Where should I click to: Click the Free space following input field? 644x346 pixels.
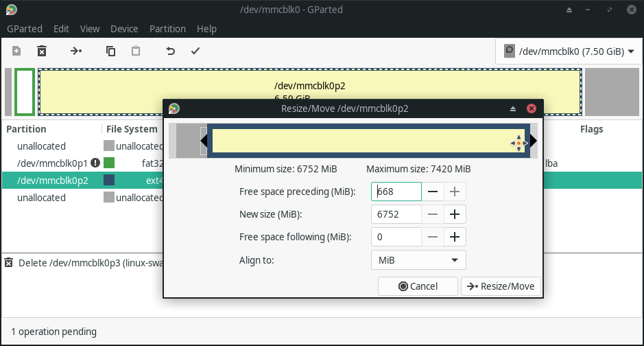click(x=396, y=237)
